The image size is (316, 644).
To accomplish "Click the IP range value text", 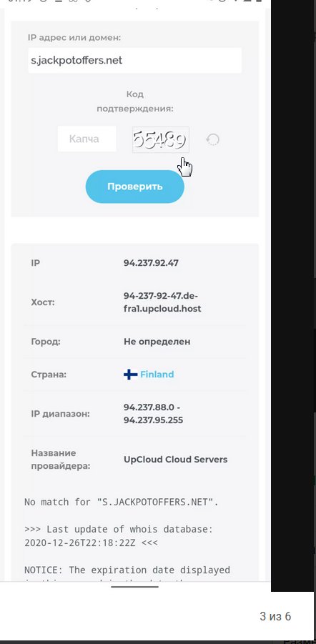I will (153, 414).
